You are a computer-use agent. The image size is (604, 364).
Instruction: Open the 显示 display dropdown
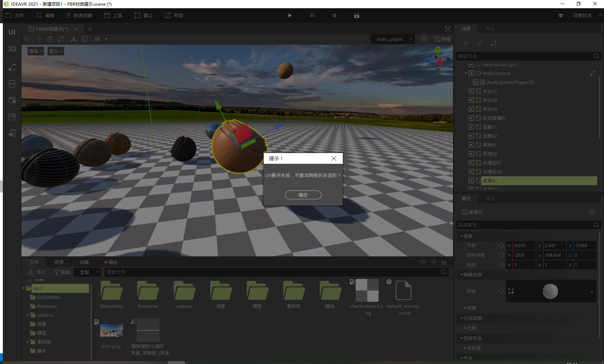[x=55, y=51]
